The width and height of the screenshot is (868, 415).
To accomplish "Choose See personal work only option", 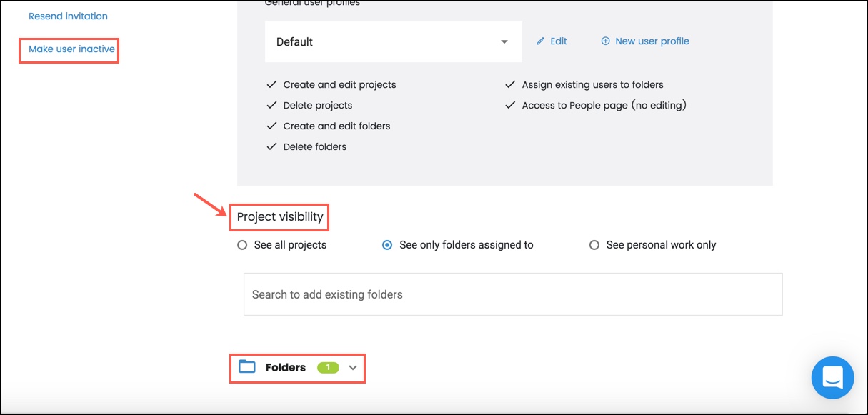I will tap(594, 245).
